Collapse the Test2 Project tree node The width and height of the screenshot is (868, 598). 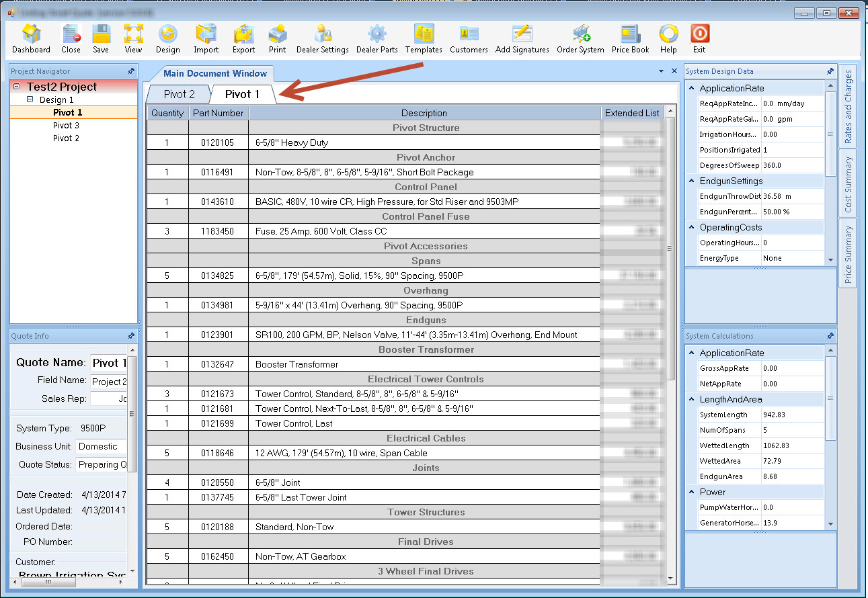coord(17,87)
